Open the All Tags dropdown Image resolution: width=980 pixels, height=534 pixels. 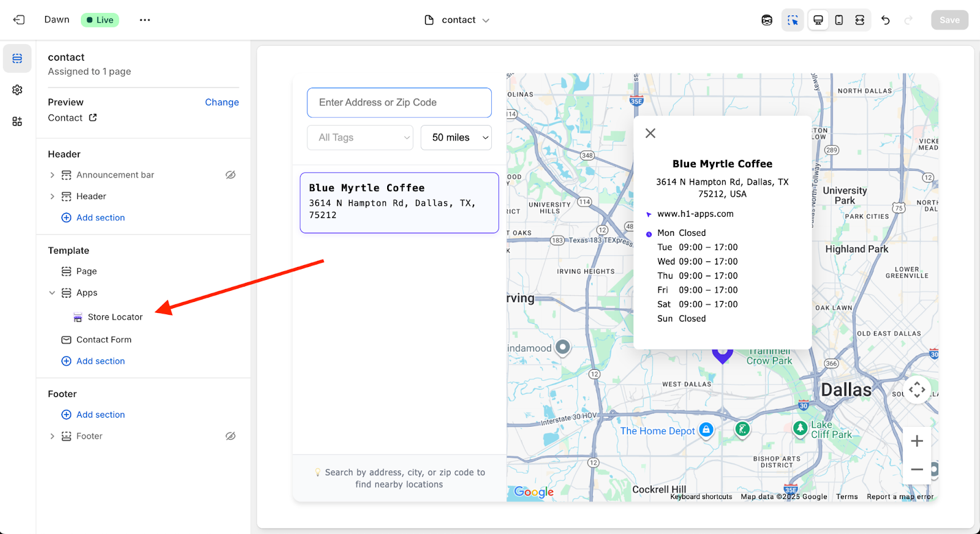[360, 138]
